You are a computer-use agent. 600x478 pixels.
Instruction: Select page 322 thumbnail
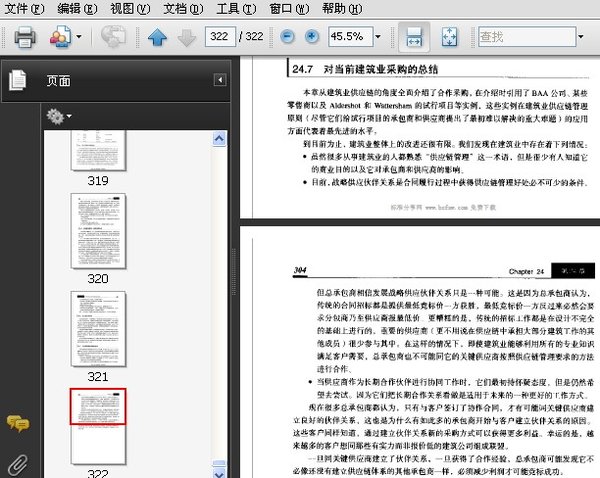point(98,426)
